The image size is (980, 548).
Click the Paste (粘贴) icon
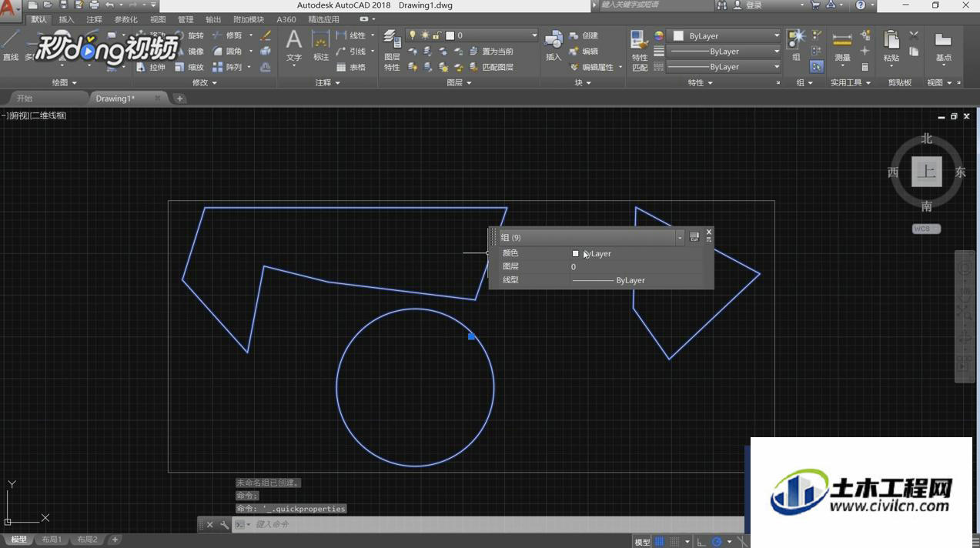891,46
